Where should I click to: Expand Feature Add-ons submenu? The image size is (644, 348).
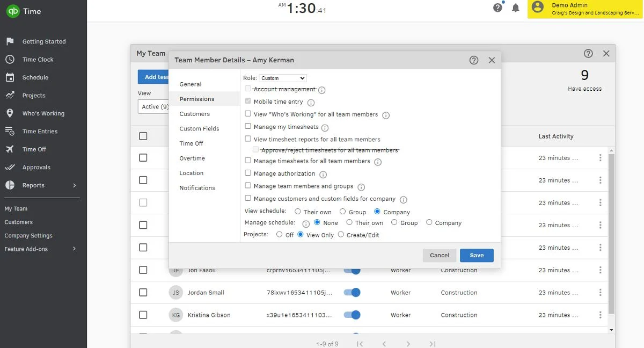click(74, 249)
